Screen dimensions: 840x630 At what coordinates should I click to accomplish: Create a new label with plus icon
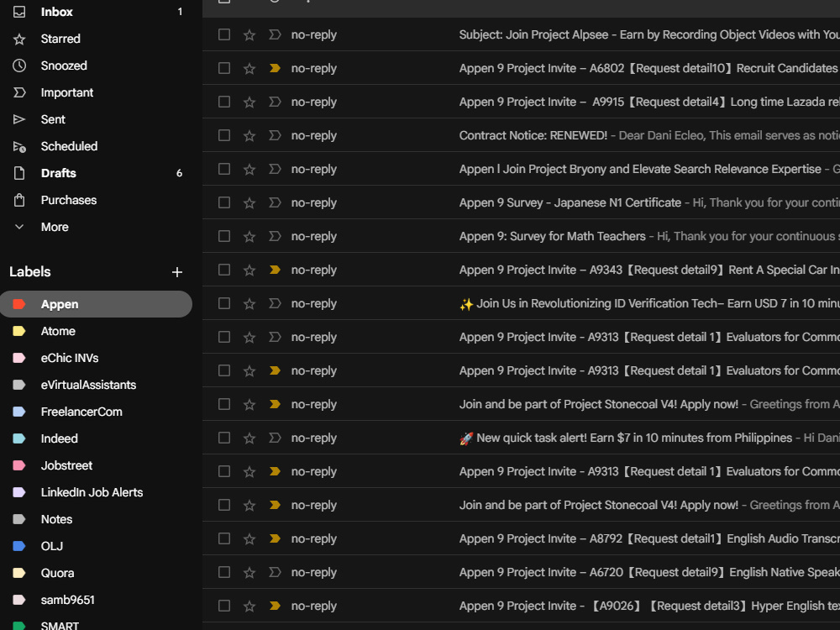tap(176, 272)
